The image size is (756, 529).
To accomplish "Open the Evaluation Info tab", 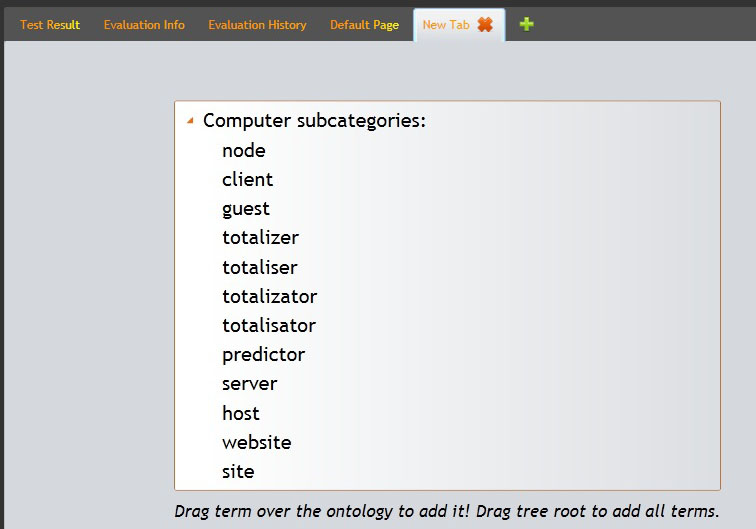I will (x=144, y=25).
